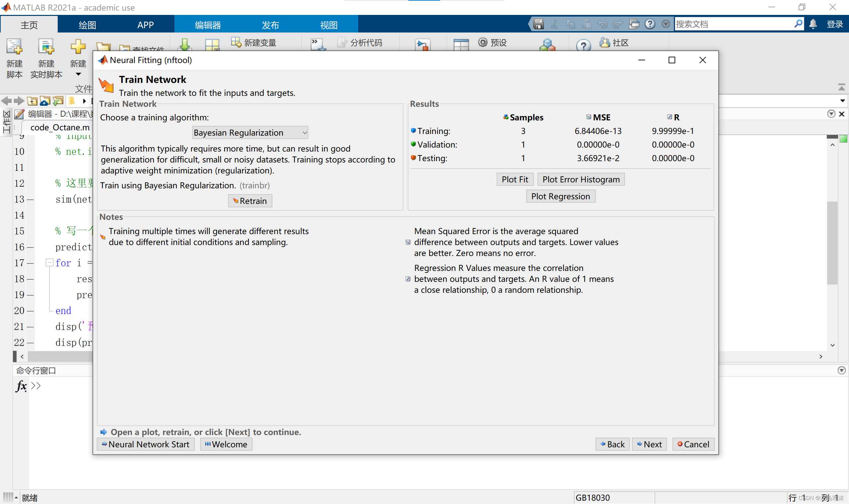Collapse the for loop code fold
The height and width of the screenshot is (504, 849).
click(x=50, y=263)
